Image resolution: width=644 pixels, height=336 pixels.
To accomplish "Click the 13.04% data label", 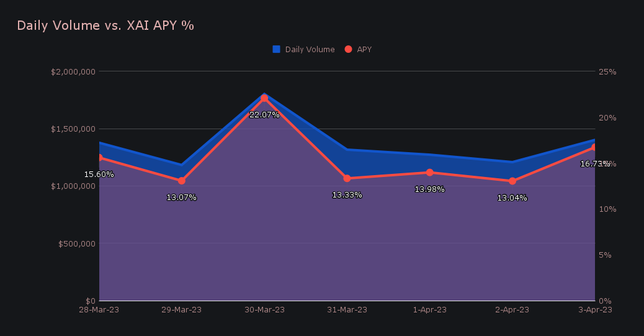I will click(512, 198).
